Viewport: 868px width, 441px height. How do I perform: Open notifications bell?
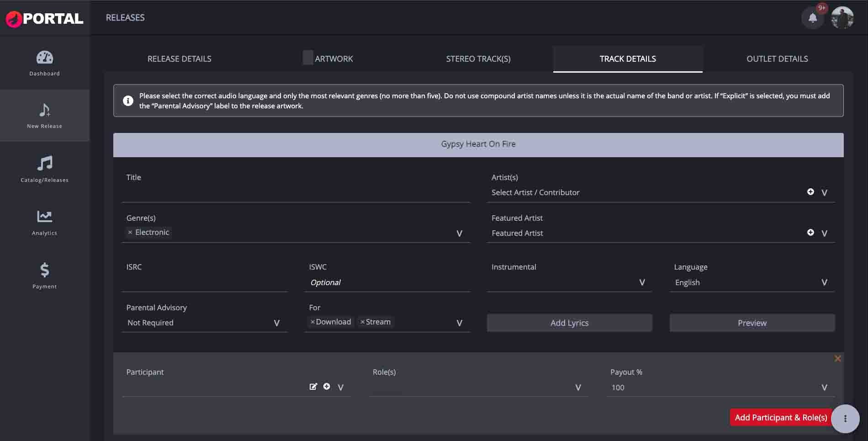coord(813,18)
